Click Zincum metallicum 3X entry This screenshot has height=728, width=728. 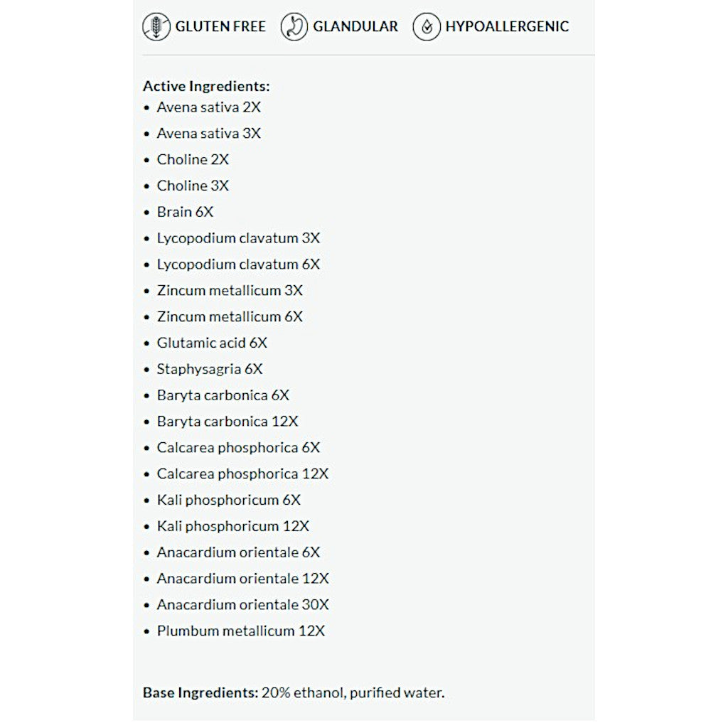[x=230, y=291]
